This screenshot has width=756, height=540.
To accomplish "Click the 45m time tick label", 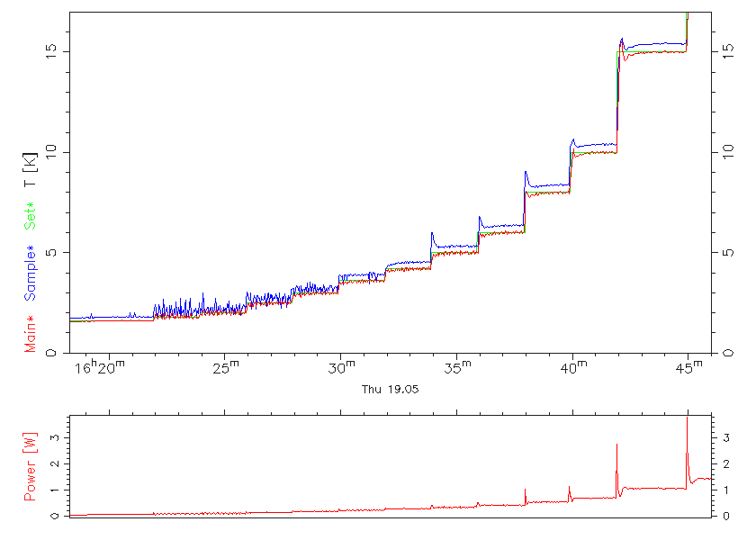I will click(x=689, y=368).
